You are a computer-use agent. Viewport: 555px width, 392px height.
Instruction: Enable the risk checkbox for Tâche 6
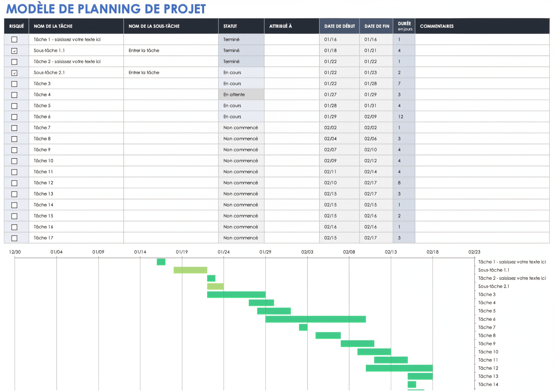point(14,117)
